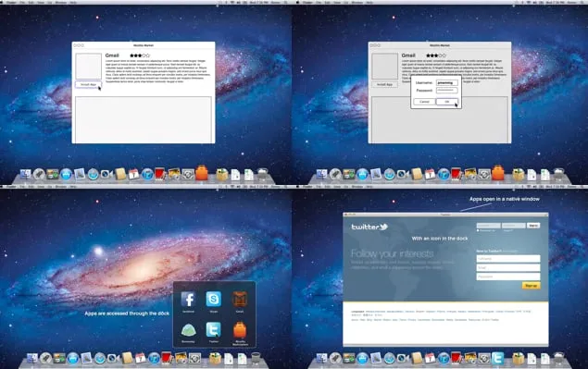Open Launchpad in dock under the undimmed Mozilla Market window

(x=39, y=174)
